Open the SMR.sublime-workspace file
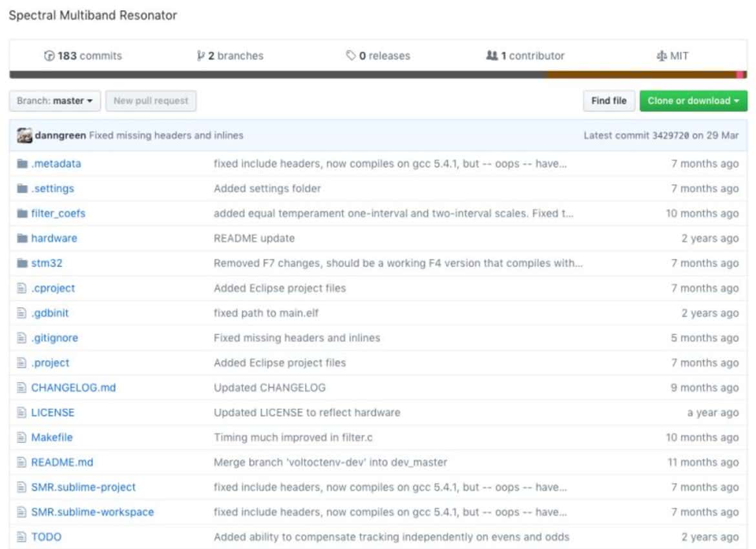This screenshot has width=756, height=549. pos(92,512)
